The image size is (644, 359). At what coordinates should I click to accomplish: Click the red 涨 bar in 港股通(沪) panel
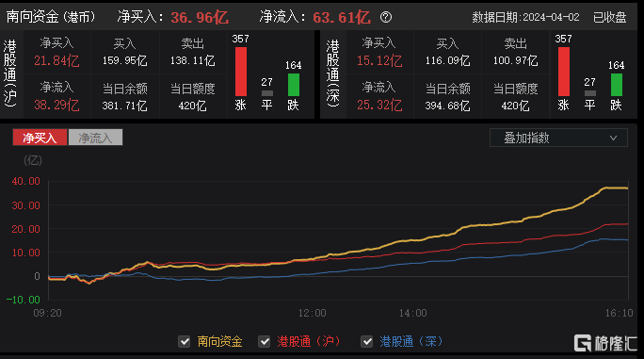tap(241, 72)
